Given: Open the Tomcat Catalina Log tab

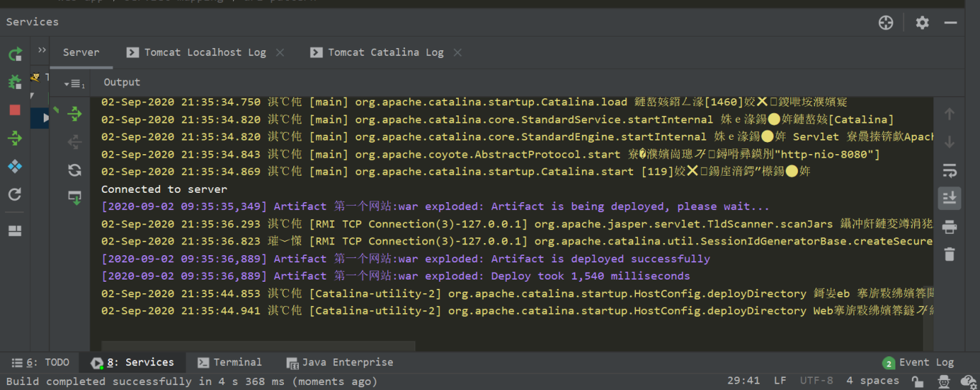Looking at the screenshot, I should [x=386, y=52].
